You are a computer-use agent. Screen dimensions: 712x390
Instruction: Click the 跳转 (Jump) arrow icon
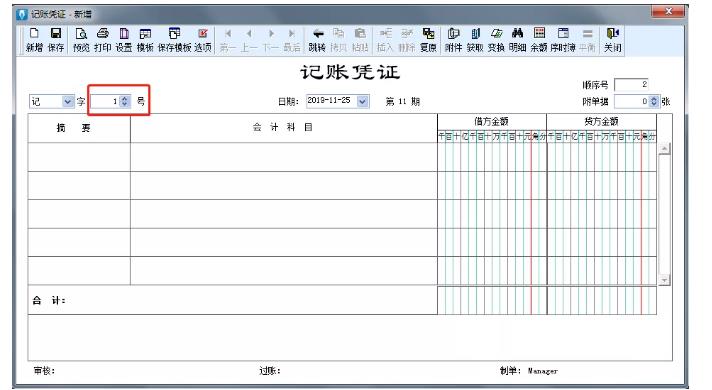(317, 39)
